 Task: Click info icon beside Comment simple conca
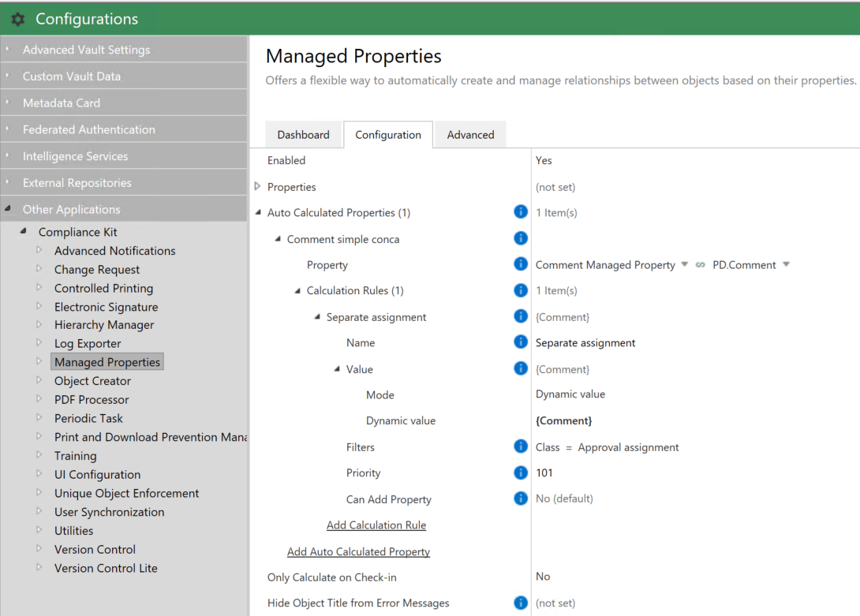pos(521,238)
